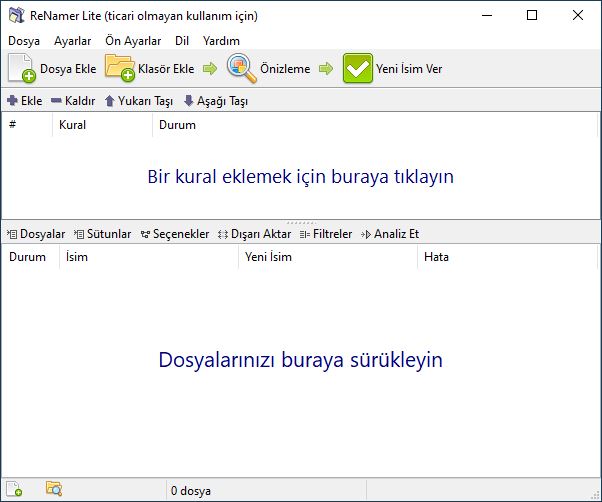Open the Ayarlar menu
The image size is (602, 502).
72,41
